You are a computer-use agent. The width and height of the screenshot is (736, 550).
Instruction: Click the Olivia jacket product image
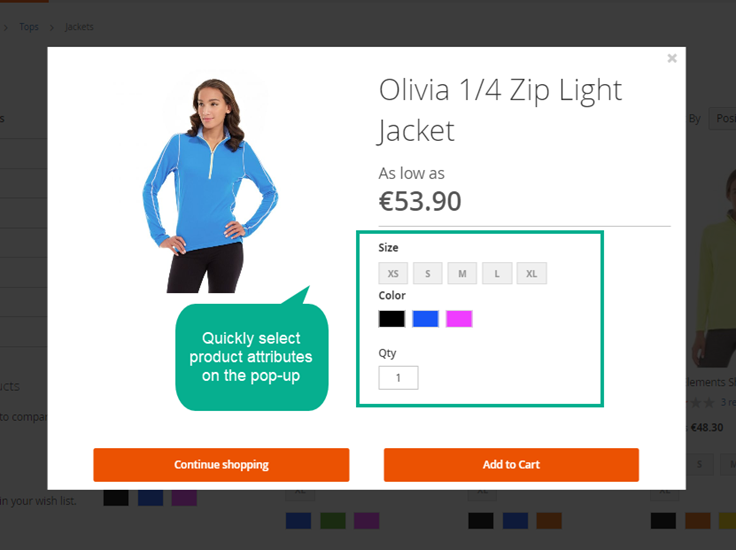(210, 185)
